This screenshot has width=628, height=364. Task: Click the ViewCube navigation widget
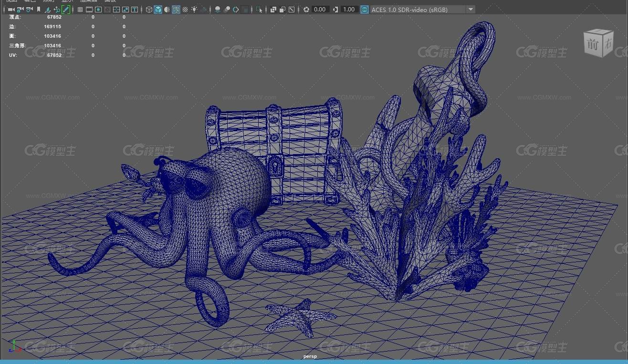pos(598,43)
